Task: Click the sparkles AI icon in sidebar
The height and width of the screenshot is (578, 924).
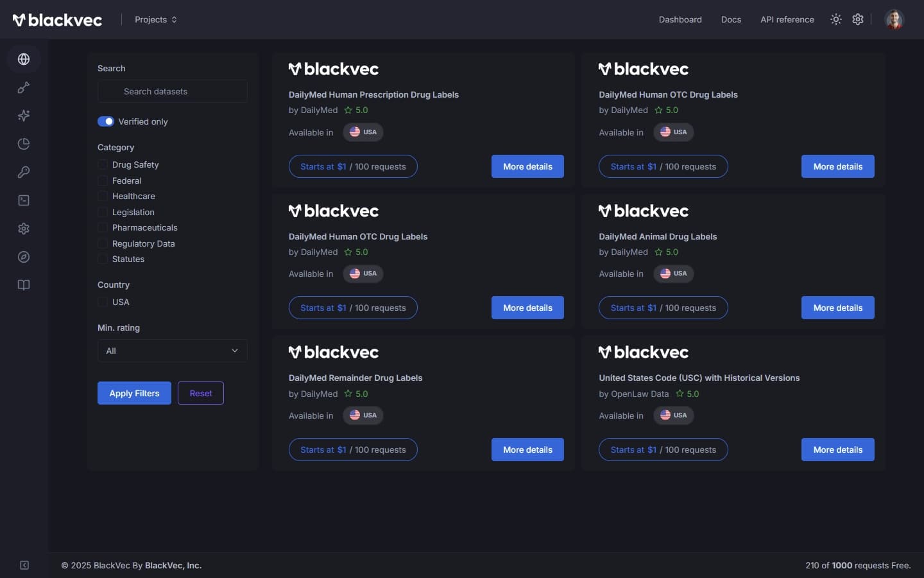Action: (x=24, y=116)
